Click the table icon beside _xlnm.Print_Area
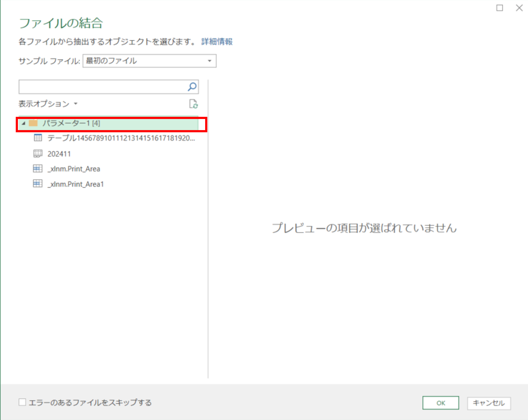Viewport: 528px width, 420px height. [x=38, y=168]
